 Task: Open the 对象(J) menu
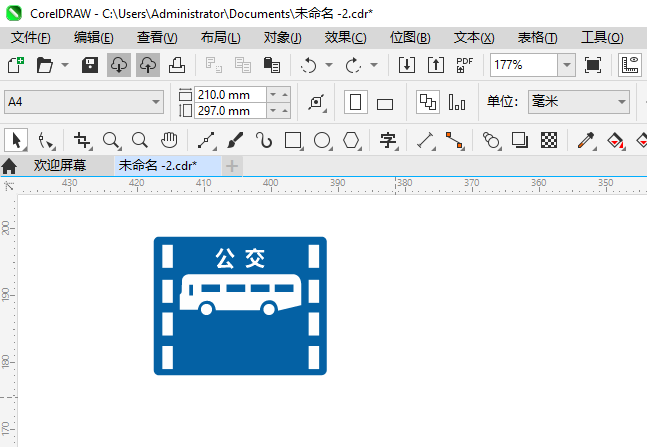283,38
